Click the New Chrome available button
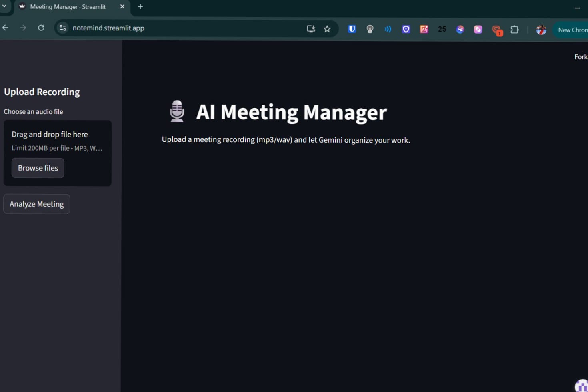Screen dimensions: 588x392 point(571,30)
